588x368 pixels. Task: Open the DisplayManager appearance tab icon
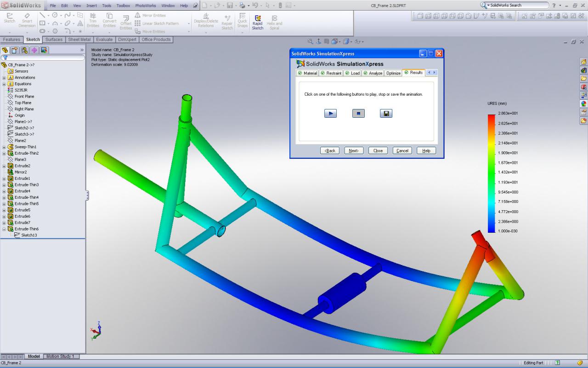(44, 50)
